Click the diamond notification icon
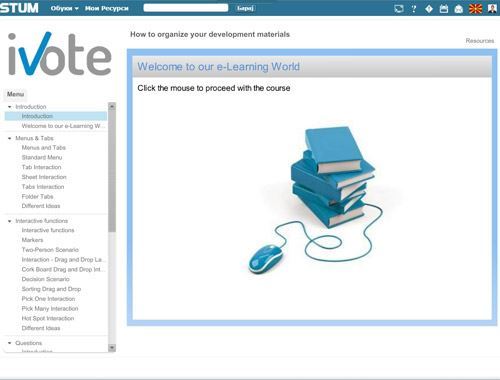 pyautogui.click(x=429, y=9)
